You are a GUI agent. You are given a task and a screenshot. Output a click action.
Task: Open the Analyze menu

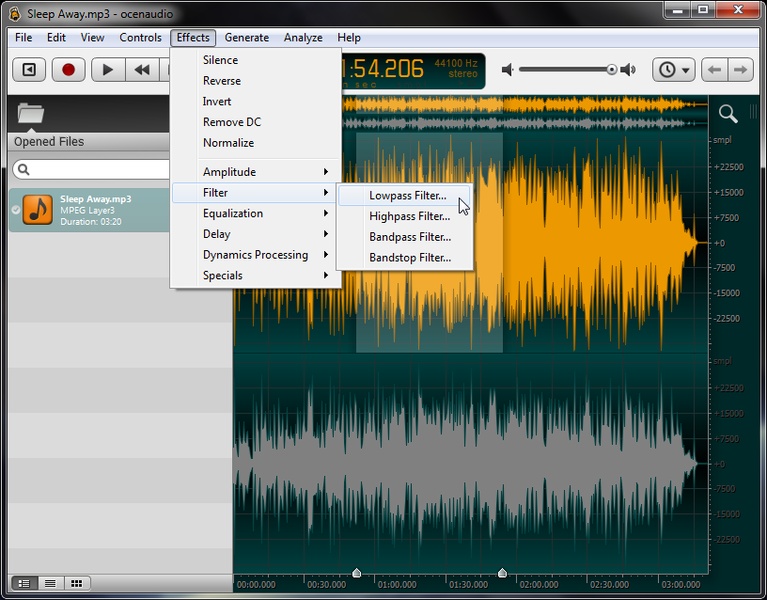302,38
